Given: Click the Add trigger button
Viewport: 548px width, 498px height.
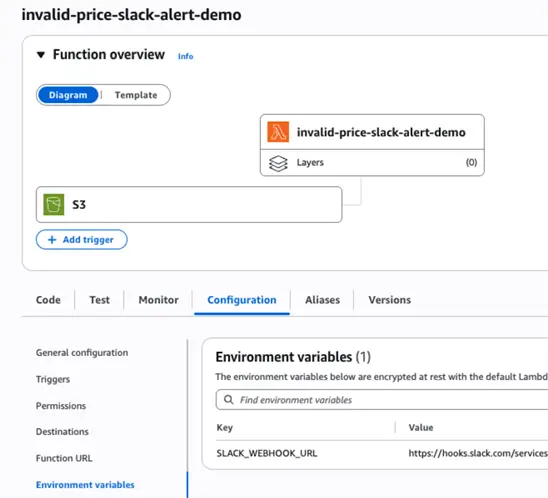Looking at the screenshot, I should tap(82, 240).
